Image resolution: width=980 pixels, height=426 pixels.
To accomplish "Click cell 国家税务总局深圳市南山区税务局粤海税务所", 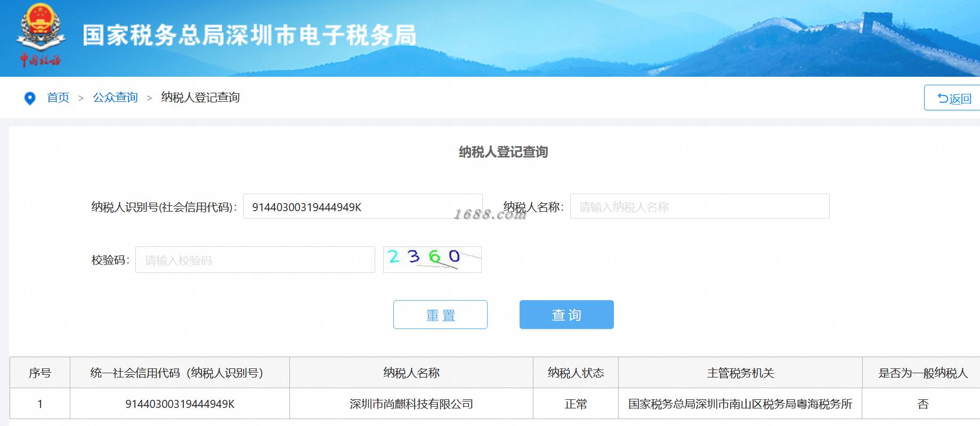I will pos(740,404).
